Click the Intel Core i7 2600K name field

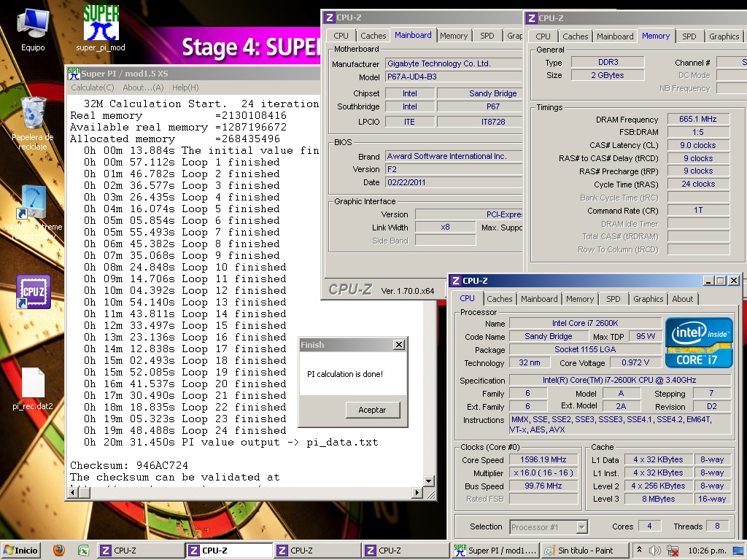pyautogui.click(x=585, y=323)
